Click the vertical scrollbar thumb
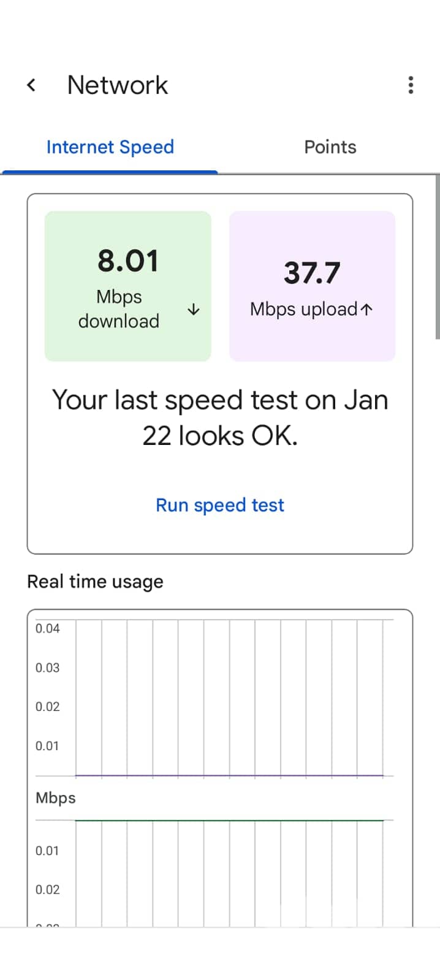Viewport: 440px width, 980px height. click(x=437, y=256)
